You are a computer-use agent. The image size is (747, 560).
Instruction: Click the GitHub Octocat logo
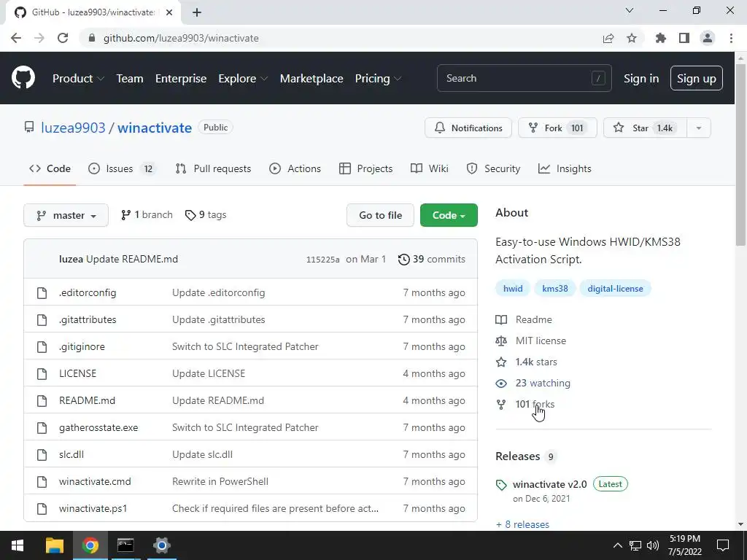point(23,78)
